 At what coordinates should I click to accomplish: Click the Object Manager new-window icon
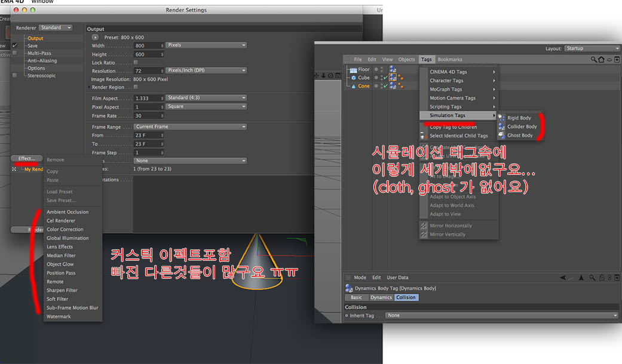(x=617, y=60)
